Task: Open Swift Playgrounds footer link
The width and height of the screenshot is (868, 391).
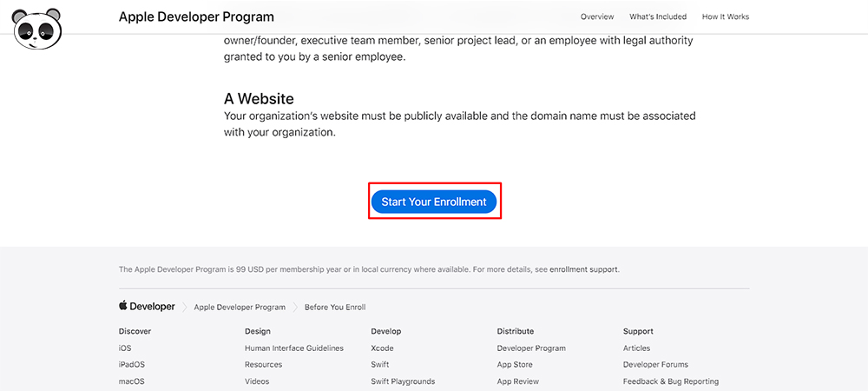Action: pos(403,381)
